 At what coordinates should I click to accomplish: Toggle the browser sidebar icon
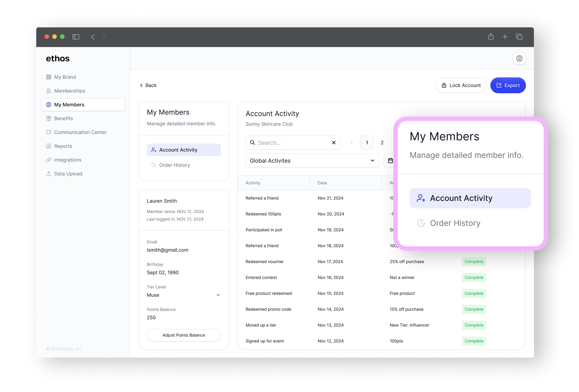pyautogui.click(x=76, y=37)
